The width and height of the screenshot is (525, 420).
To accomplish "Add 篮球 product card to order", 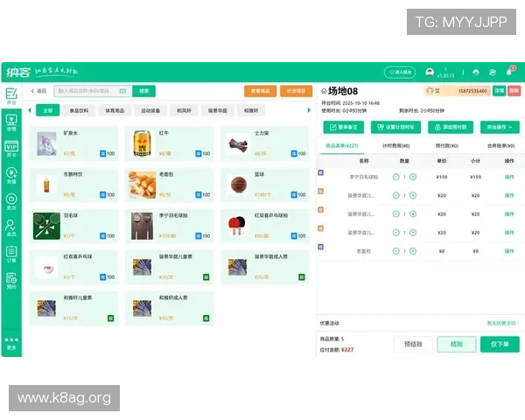I will (265, 185).
